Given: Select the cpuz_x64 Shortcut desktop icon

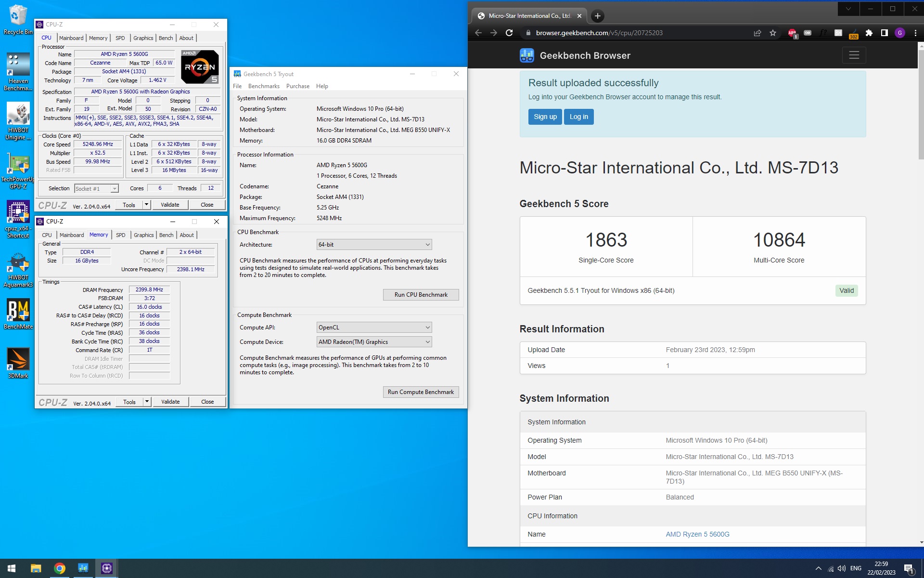Looking at the screenshot, I should click(18, 220).
